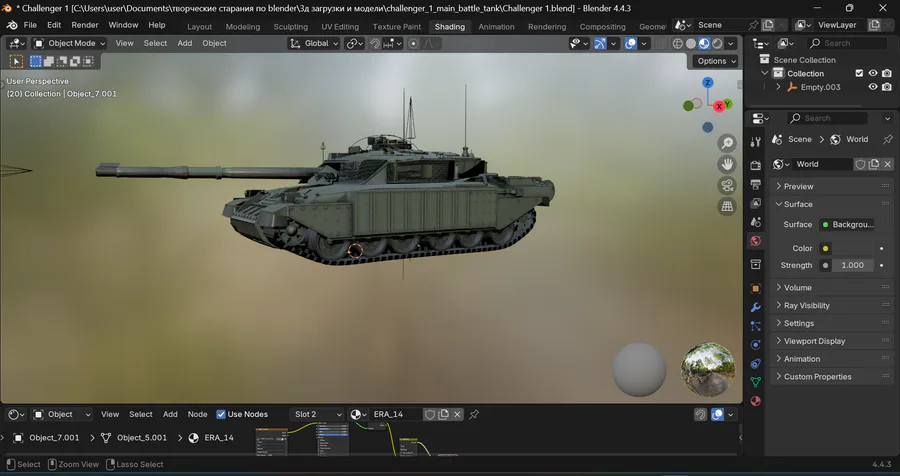The height and width of the screenshot is (476, 900).
Task: Open the Material properties tab icon
Action: 755,400
